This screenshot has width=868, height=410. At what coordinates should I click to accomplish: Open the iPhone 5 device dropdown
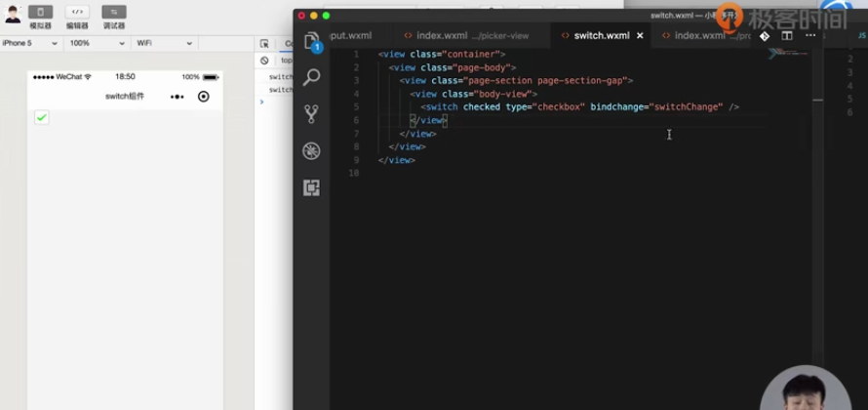(x=30, y=43)
